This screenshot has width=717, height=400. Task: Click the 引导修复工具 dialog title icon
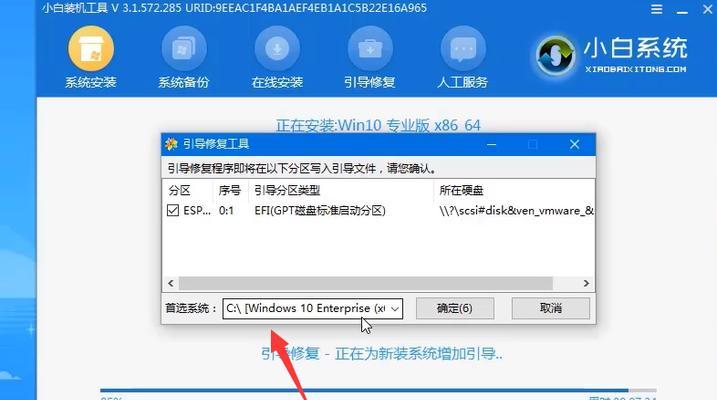tap(171, 144)
